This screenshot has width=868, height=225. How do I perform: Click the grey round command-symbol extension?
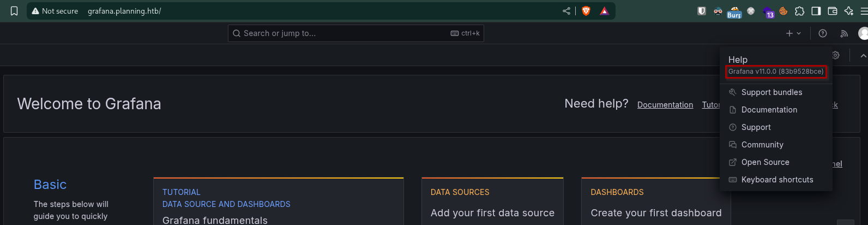pos(751,11)
